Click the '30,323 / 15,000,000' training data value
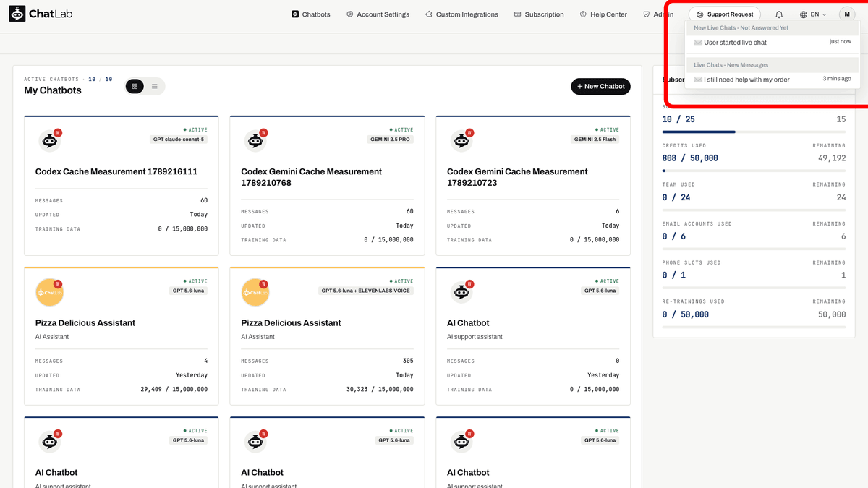 [380, 390]
